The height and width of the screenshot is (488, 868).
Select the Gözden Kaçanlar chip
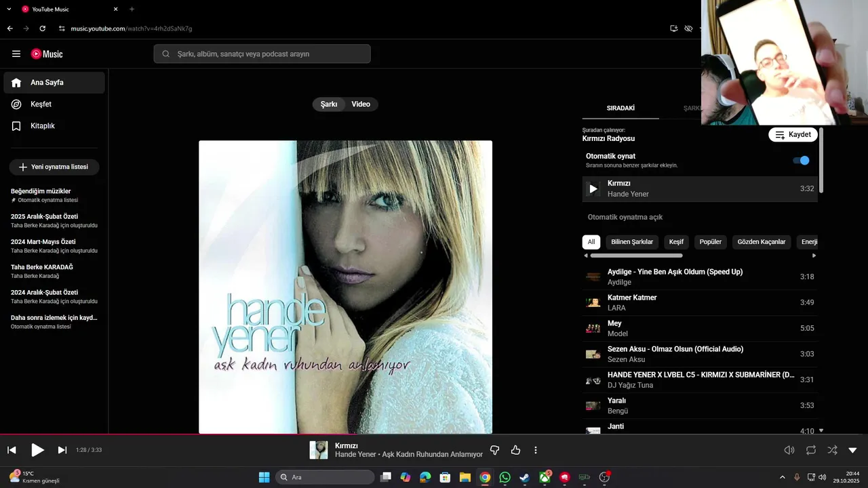(762, 242)
